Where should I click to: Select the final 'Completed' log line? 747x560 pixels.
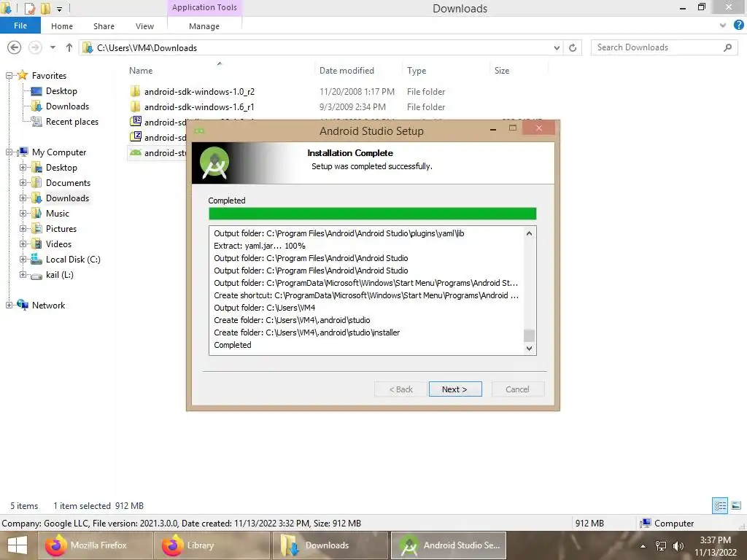click(x=233, y=345)
